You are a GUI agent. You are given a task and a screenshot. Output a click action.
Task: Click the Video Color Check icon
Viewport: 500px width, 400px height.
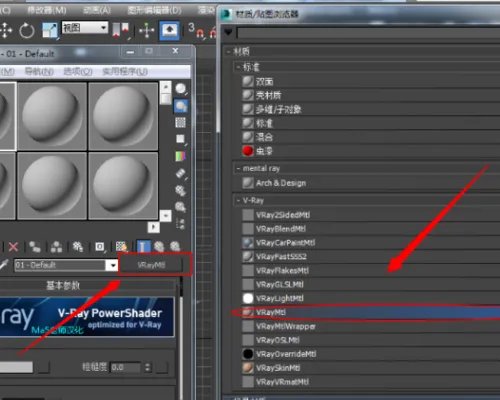[180, 156]
